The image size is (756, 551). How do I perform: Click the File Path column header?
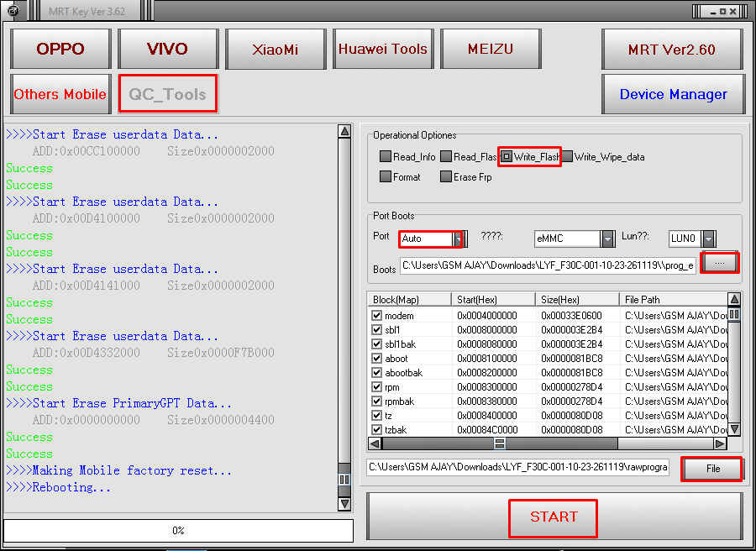point(673,299)
